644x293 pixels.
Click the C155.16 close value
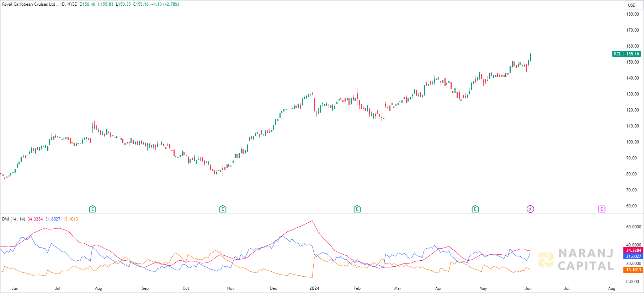click(x=141, y=4)
